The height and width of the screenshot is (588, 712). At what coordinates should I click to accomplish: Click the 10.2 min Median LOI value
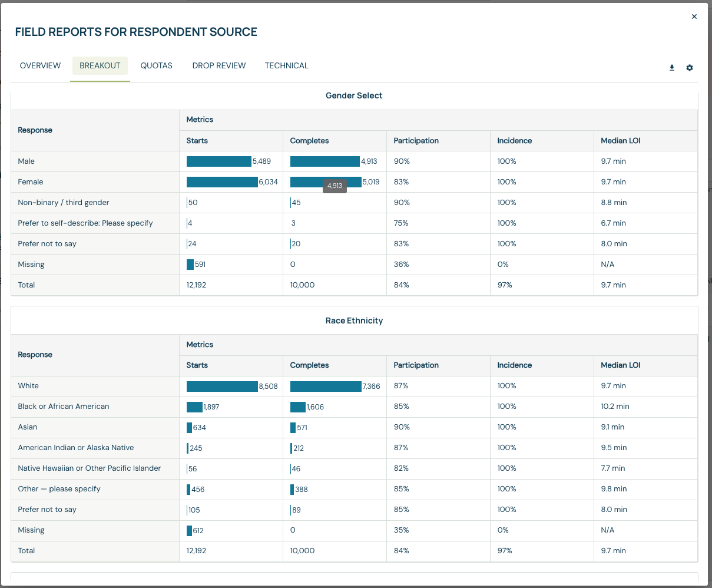[x=615, y=407]
